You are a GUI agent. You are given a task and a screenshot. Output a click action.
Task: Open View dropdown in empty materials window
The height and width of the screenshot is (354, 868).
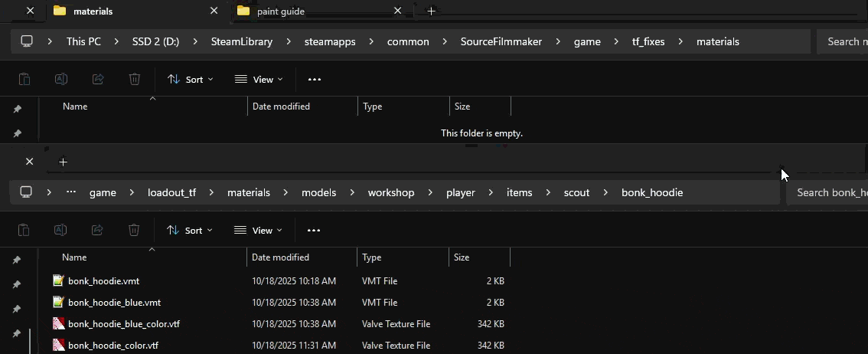click(x=259, y=79)
